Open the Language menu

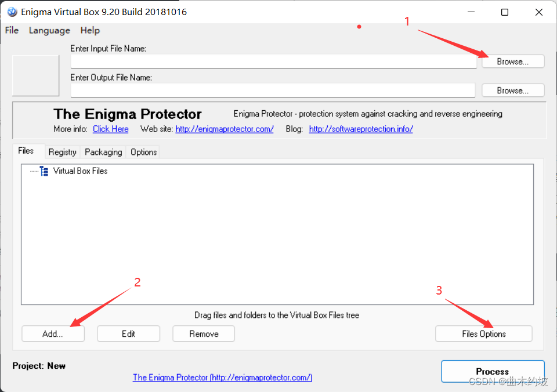click(x=49, y=31)
